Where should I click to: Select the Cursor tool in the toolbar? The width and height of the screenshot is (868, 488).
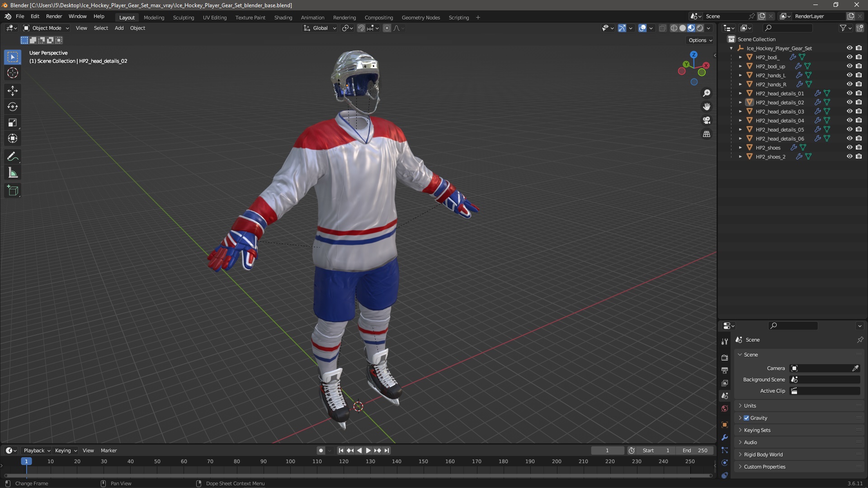(x=13, y=73)
